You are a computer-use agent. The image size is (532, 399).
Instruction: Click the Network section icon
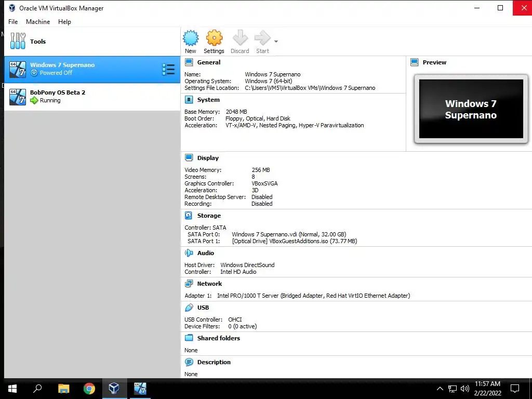189,283
